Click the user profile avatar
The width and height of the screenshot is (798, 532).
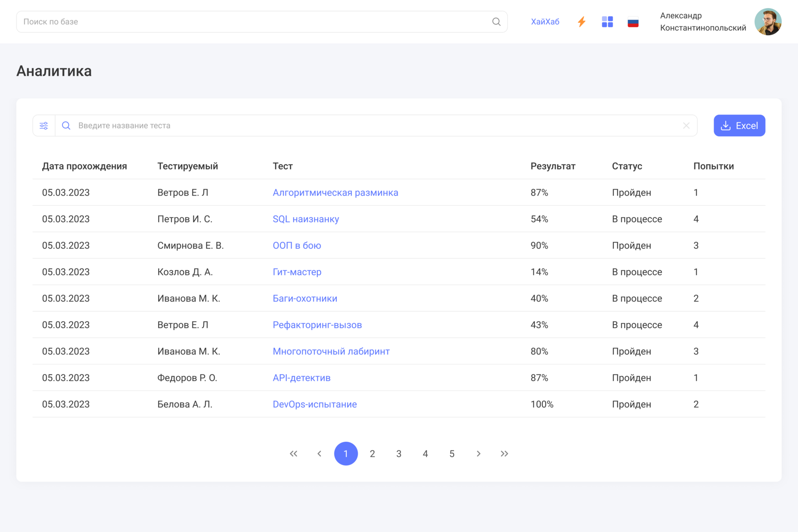pyautogui.click(x=768, y=22)
